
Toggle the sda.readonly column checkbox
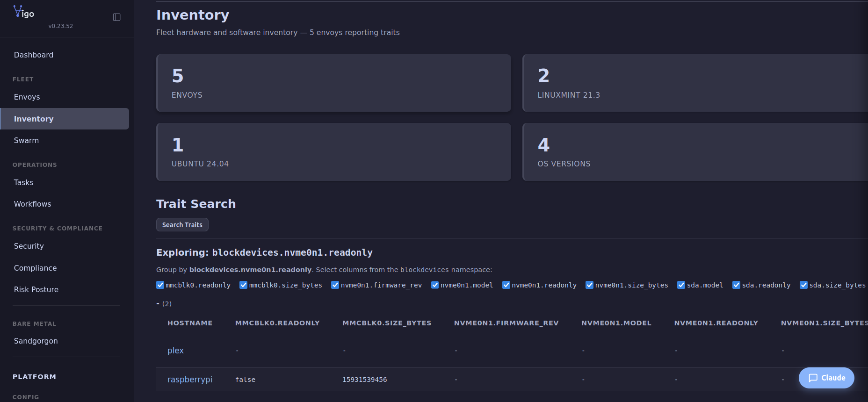[737, 285]
